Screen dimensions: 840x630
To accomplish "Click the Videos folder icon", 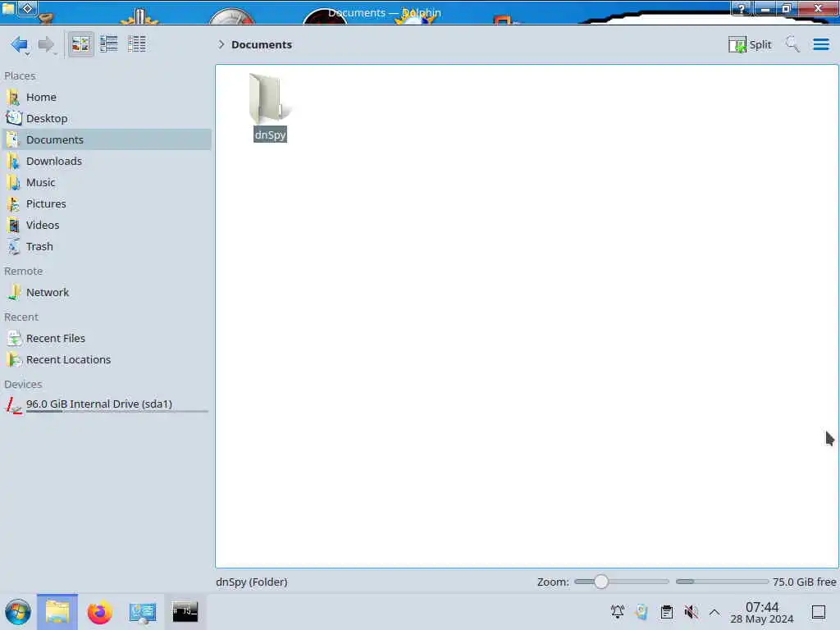I will (x=14, y=225).
